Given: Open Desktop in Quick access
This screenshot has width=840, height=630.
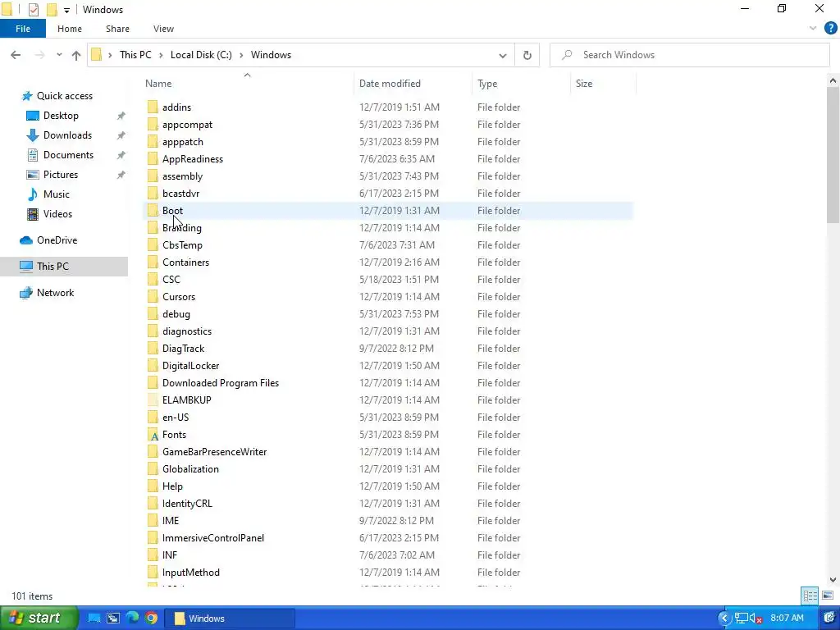Looking at the screenshot, I should tap(61, 115).
